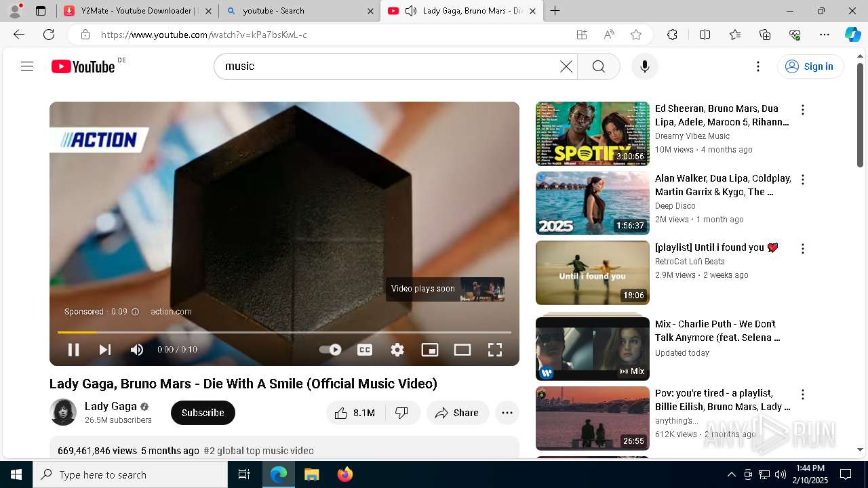This screenshot has width=868, height=488.
Task: Toggle autoplay switch in player
Action: point(330,350)
